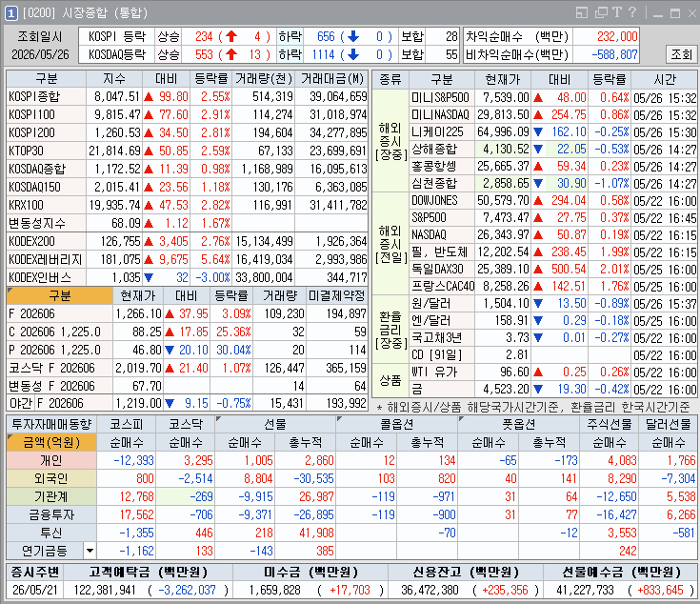Select the KOSDAQ종합 row label
The height and width of the screenshot is (604, 700).
point(46,169)
